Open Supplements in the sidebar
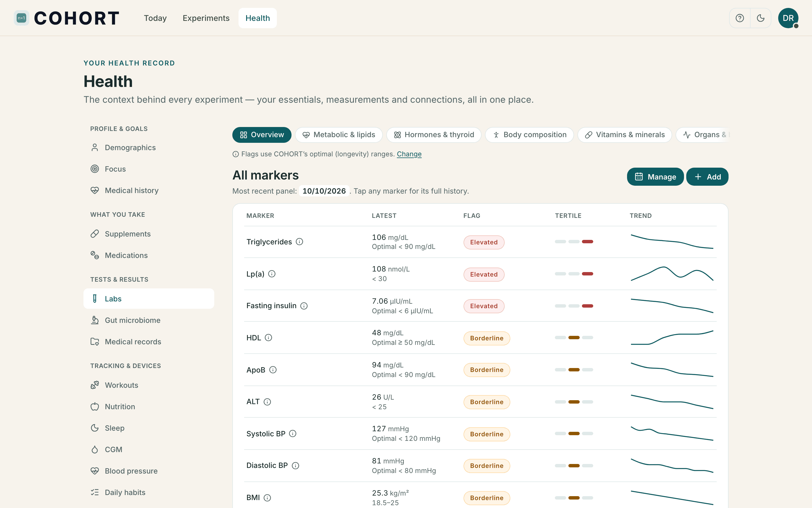812x508 pixels. click(149, 234)
